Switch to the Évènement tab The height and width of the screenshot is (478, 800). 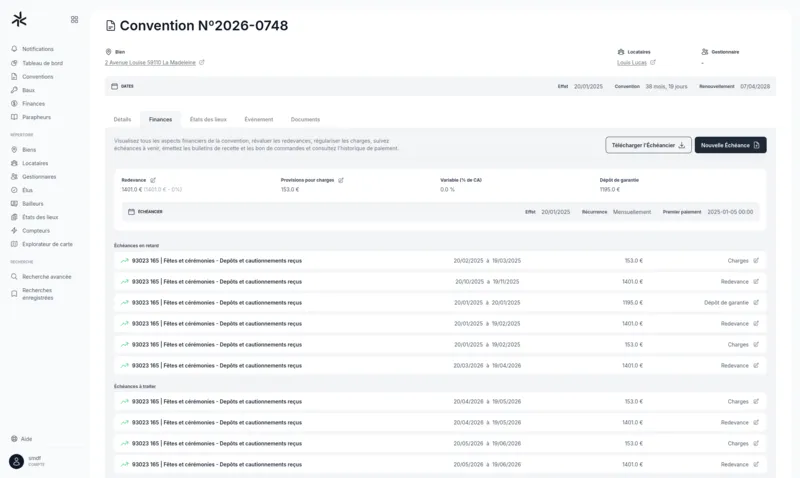(259, 119)
